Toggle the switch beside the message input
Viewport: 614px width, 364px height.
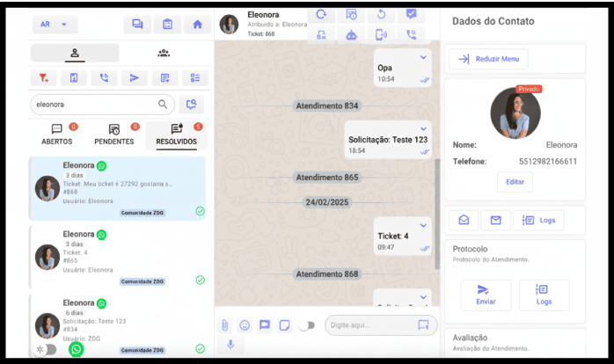305,325
